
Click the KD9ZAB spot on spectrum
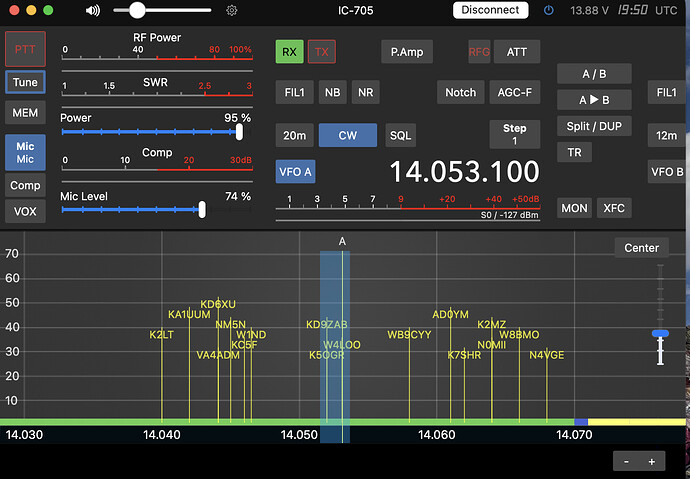click(x=327, y=325)
